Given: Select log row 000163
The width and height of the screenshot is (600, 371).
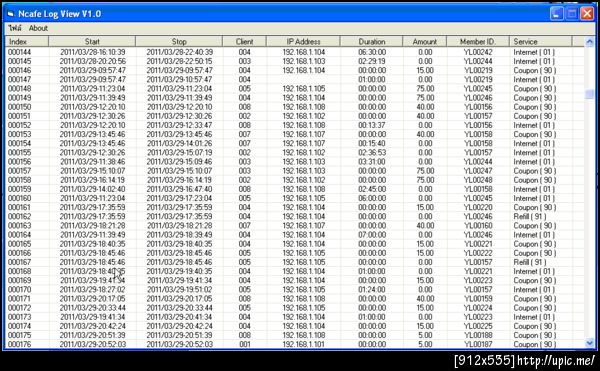Looking at the screenshot, I should tap(295, 226).
